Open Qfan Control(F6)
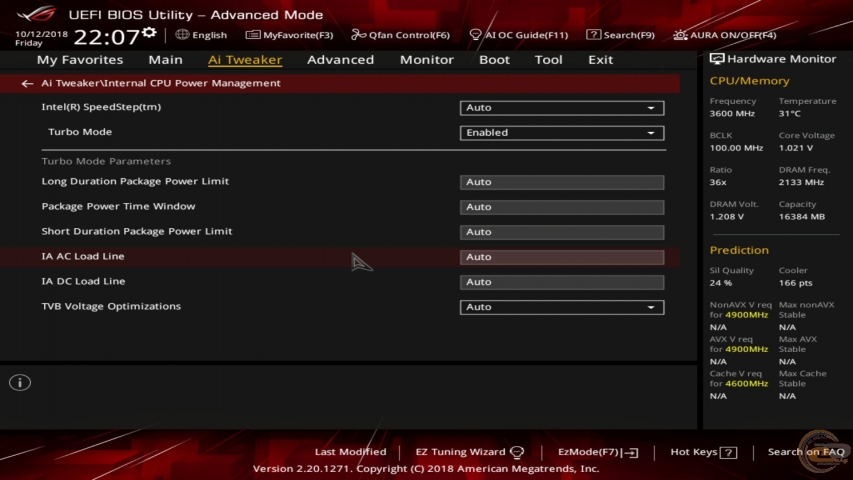853x480 pixels. pyautogui.click(x=400, y=35)
